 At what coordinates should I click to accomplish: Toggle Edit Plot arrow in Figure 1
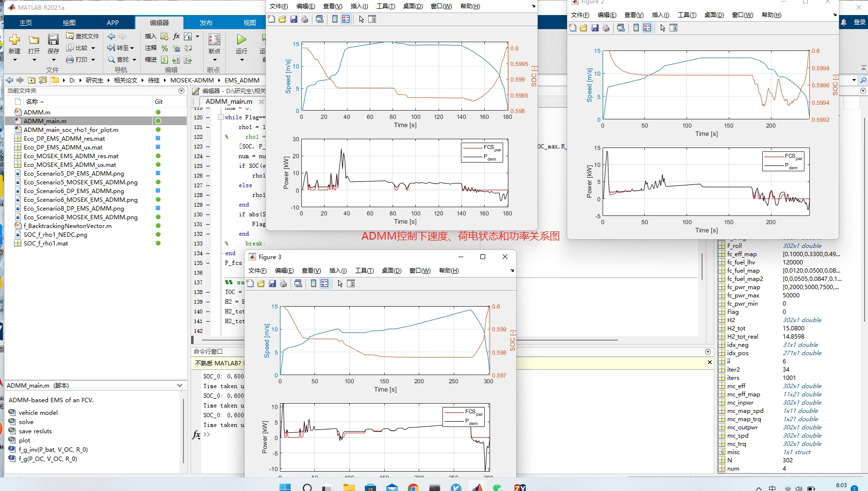[361, 19]
